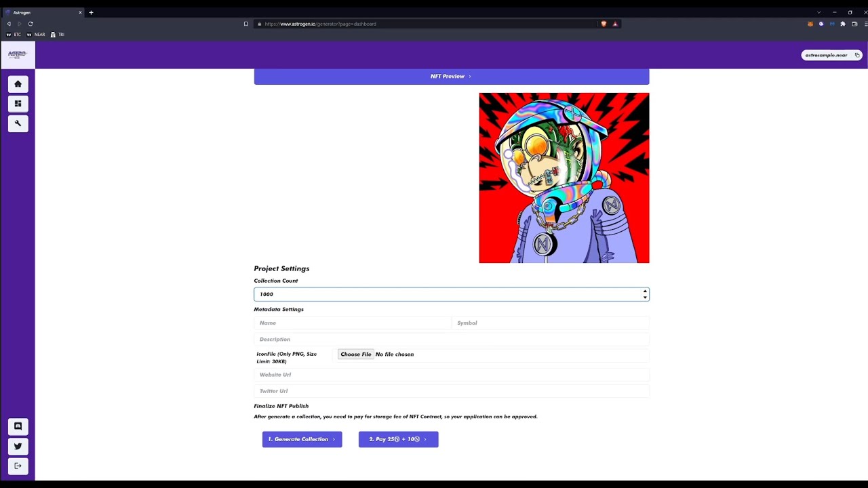Open the tab search dropdown chevron

point(818,12)
